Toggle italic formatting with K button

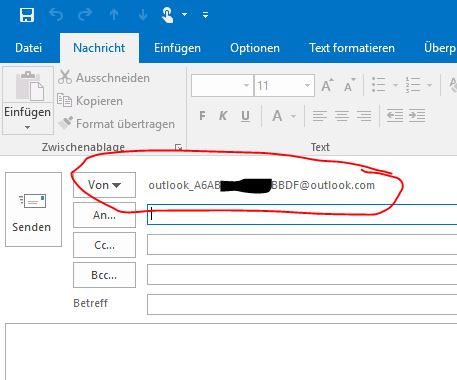click(223, 116)
